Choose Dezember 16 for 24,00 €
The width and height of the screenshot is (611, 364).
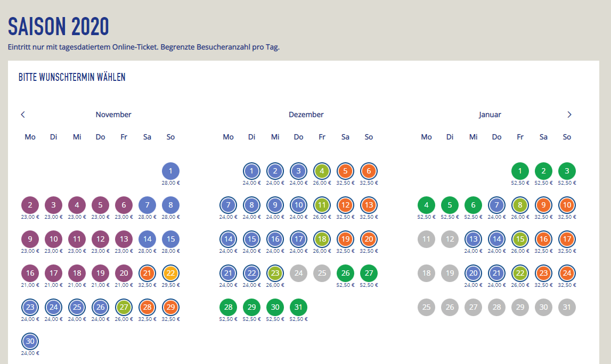pyautogui.click(x=275, y=239)
